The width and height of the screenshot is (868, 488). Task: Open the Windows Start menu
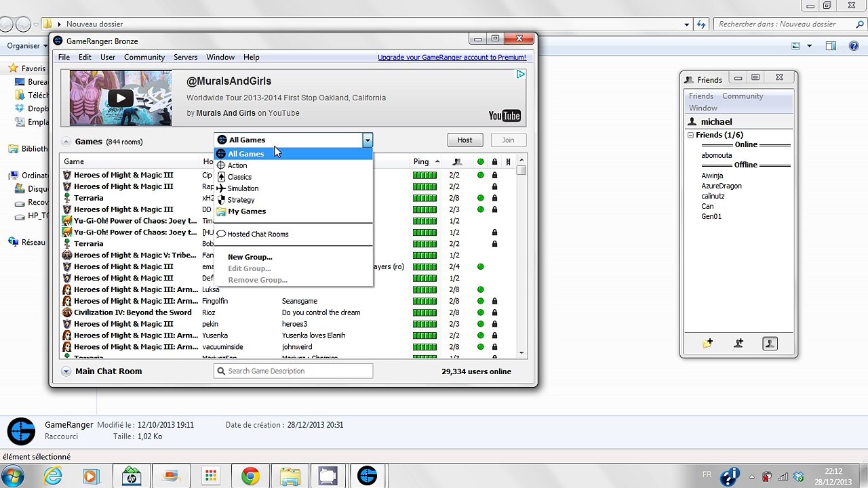click(13, 476)
